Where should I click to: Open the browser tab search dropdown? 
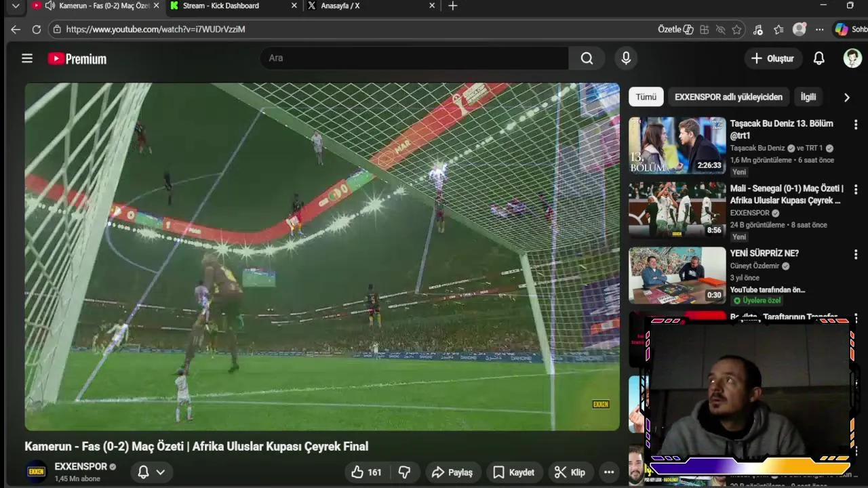point(15,5)
